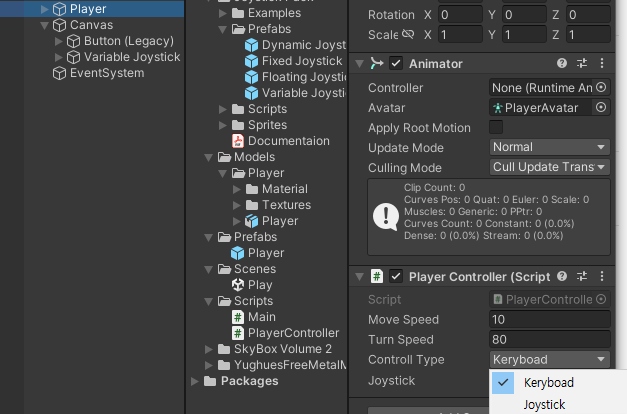
Task: Collapse the Player Controller script foldout
Action: [x=359, y=277]
